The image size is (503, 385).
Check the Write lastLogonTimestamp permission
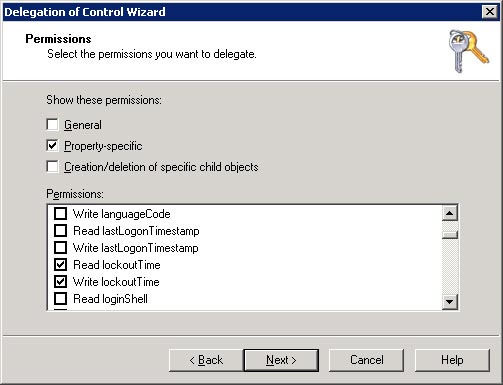click(x=60, y=248)
